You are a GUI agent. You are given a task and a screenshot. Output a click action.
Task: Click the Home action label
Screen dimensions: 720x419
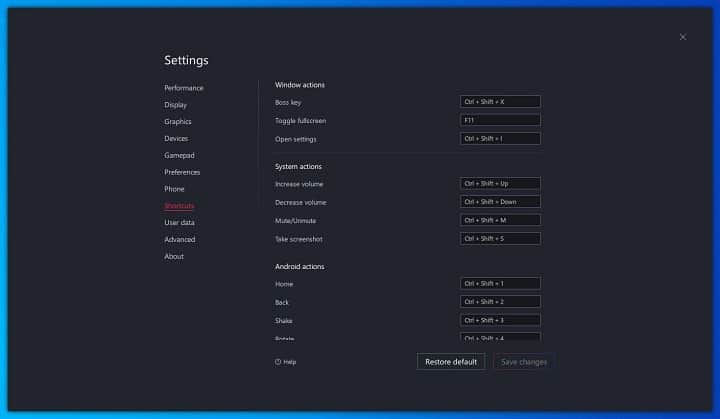[284, 284]
